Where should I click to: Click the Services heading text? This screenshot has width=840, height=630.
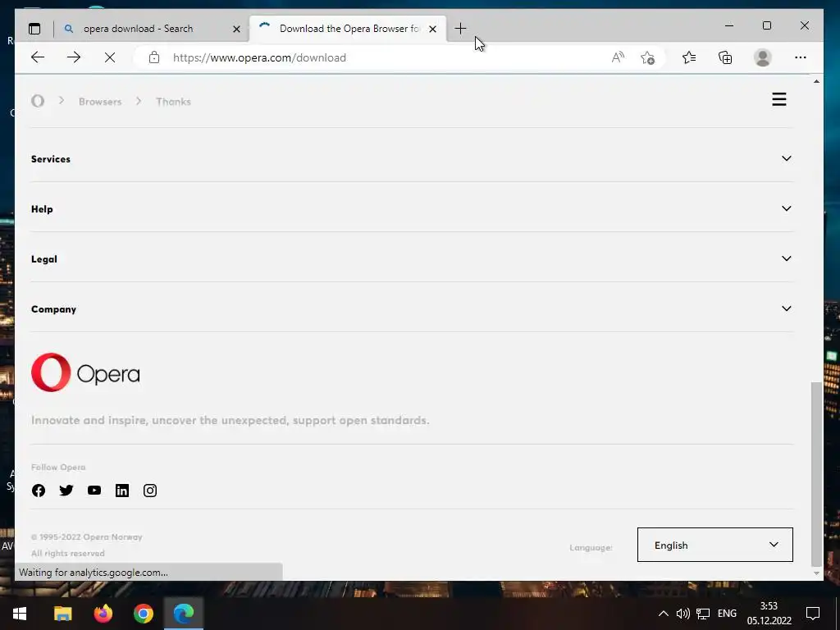[51, 159]
